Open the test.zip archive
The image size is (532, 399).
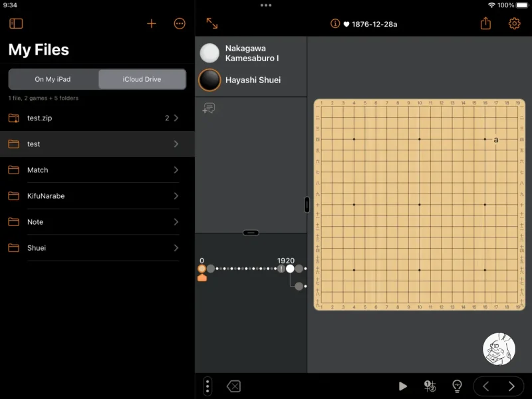(x=97, y=118)
